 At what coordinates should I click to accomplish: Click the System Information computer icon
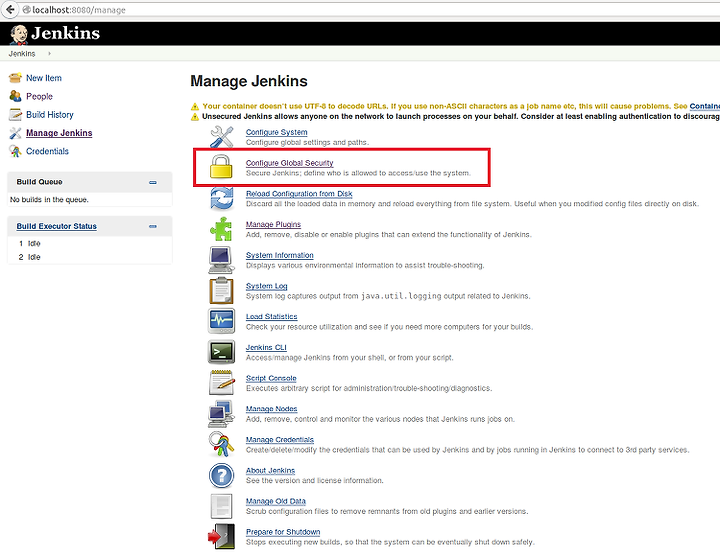(221, 260)
